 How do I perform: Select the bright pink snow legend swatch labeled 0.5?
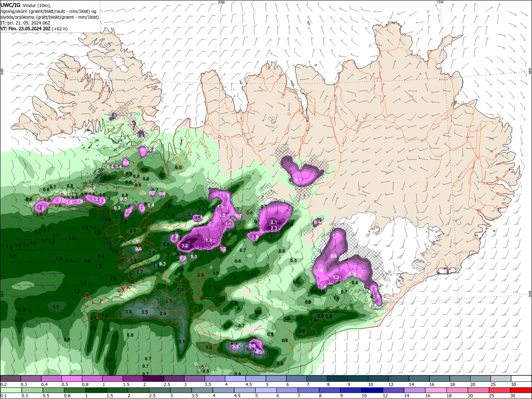click(x=71, y=379)
